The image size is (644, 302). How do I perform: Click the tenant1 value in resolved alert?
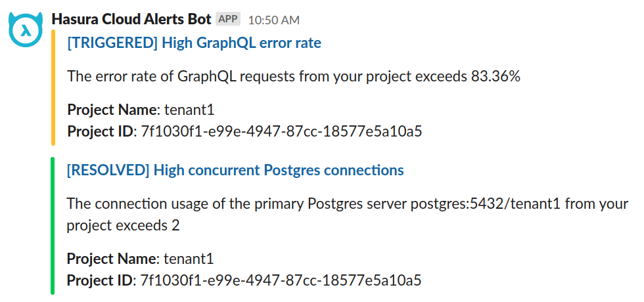click(x=189, y=259)
